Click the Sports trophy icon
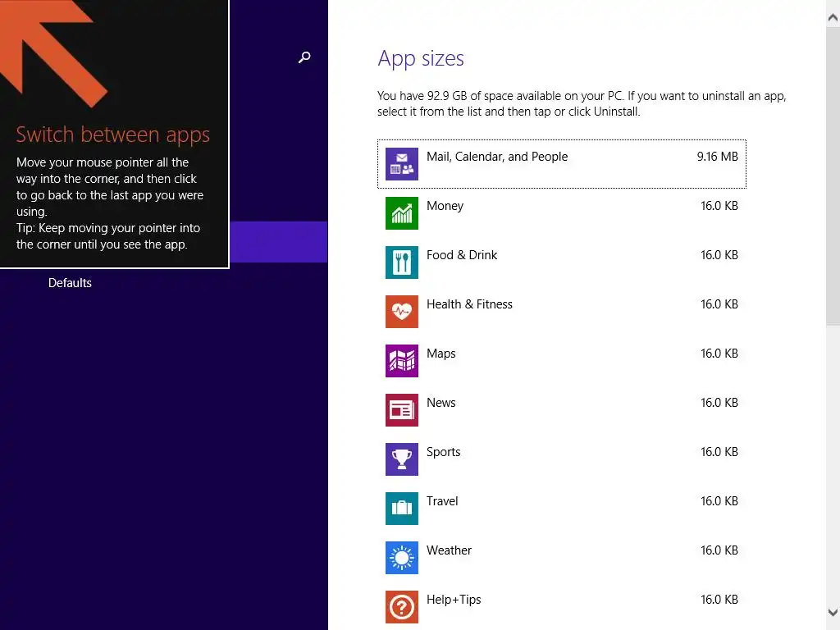Image resolution: width=840 pixels, height=630 pixels. coord(402,459)
